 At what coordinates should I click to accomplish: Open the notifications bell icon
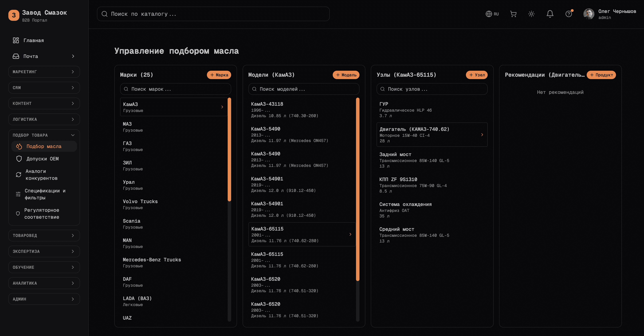[550, 14]
